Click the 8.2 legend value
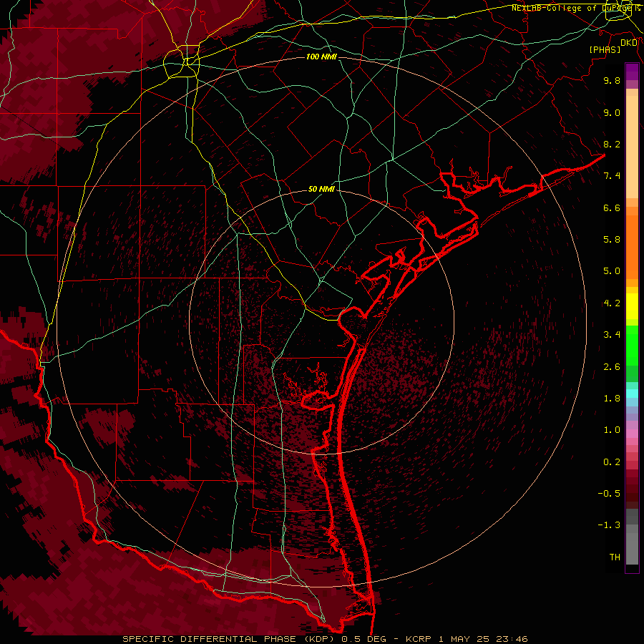Image resolution: width=644 pixels, height=644 pixels. pyautogui.click(x=612, y=144)
